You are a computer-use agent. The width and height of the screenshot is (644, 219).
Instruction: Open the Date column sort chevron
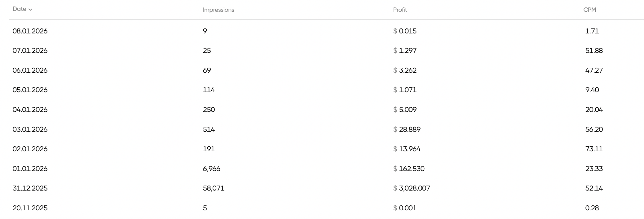[x=30, y=9]
